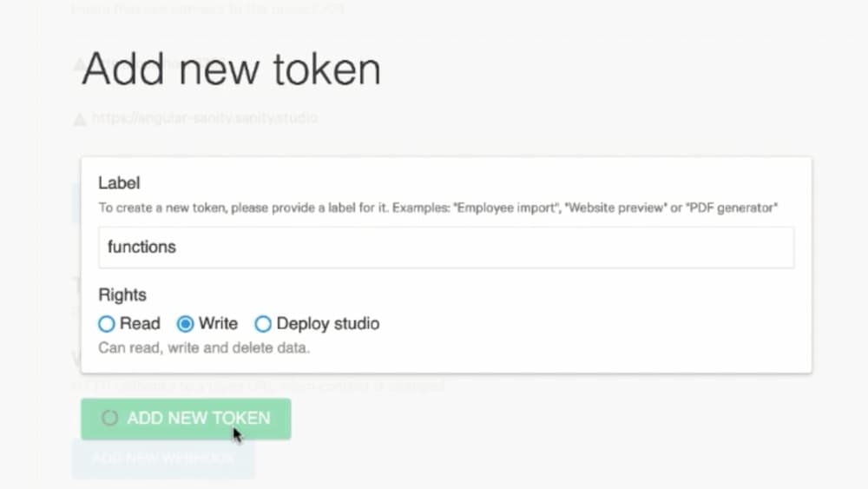The image size is (868, 489).
Task: Select the Write rights radio button
Action: pos(185,324)
